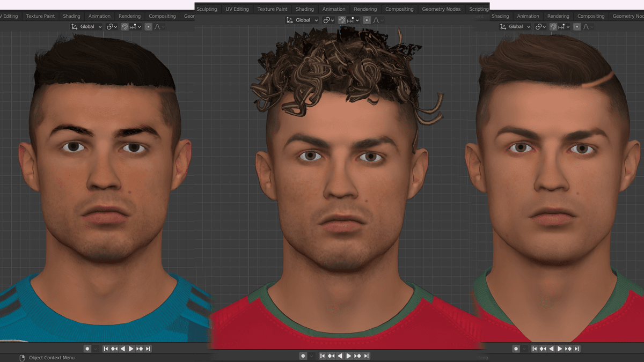Go to previous keyframe in the right viewport
This screenshot has height=362, width=644.
[x=543, y=349]
